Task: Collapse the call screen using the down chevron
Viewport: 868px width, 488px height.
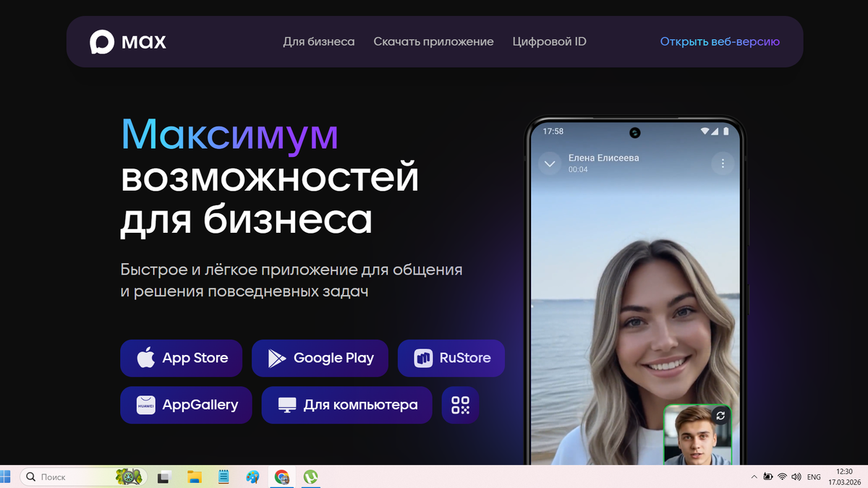Action: (550, 163)
